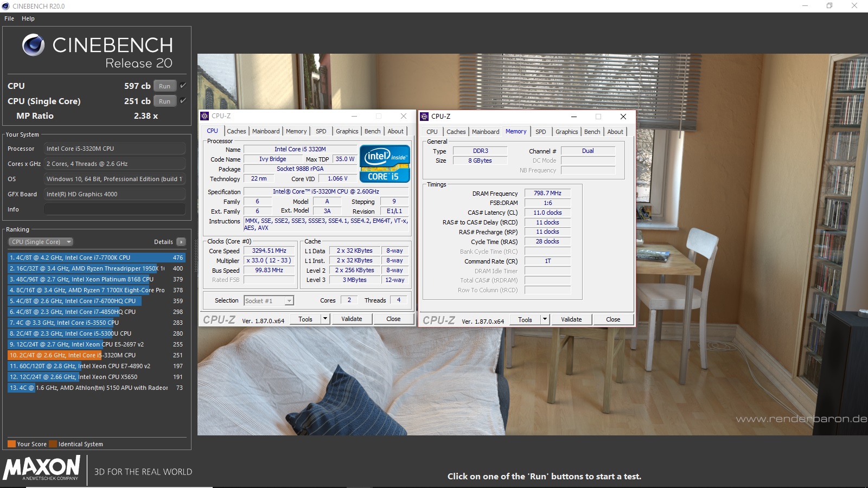Click the Threads count value field
This screenshot has width=868, height=488.
coord(398,300)
